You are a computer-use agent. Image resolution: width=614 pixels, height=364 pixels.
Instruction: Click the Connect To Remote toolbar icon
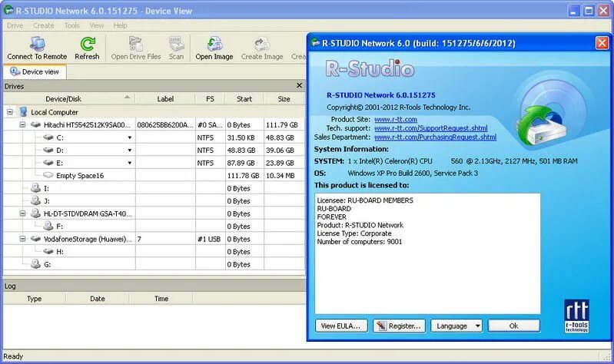37,44
